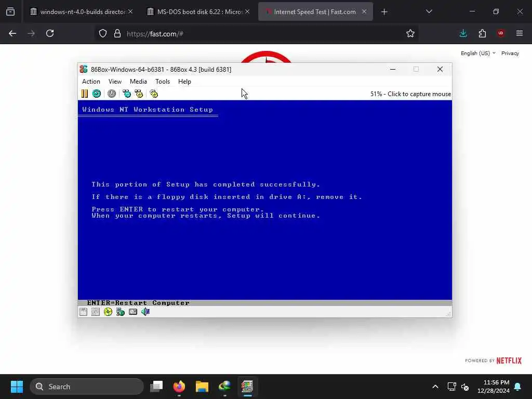The image size is (532, 399).
Task: Hard reset the emulated machine
Action: (x=97, y=94)
